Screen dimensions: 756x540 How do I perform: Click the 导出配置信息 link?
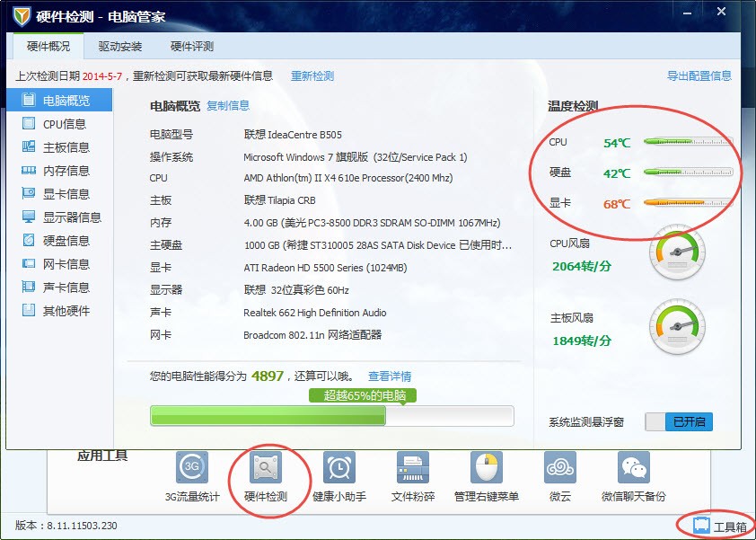coord(699,75)
